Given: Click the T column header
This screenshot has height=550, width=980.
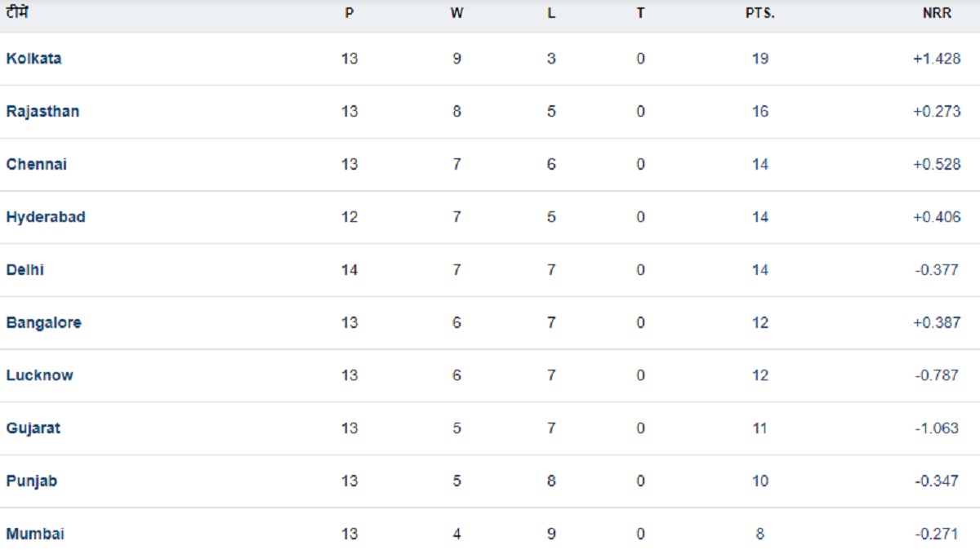Looking at the screenshot, I should coord(640,14).
